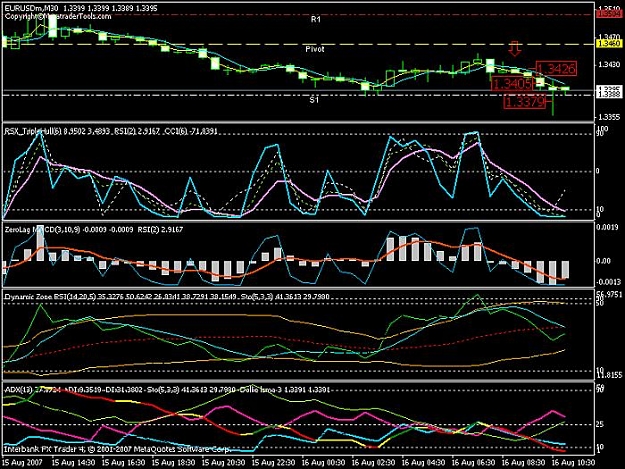Click the 15 Aug 14:30 time label
The height and width of the screenshot is (469, 625).
tap(73, 463)
